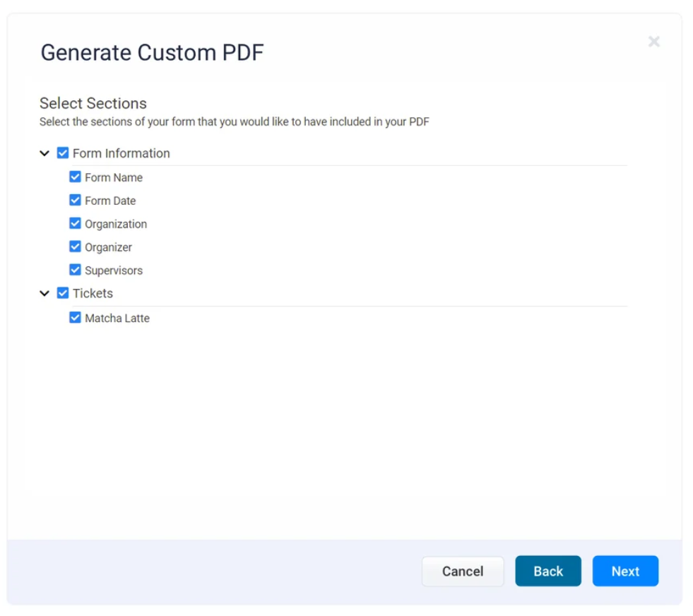Proceed by clicking Next
This screenshot has width=693, height=616.
(x=625, y=571)
